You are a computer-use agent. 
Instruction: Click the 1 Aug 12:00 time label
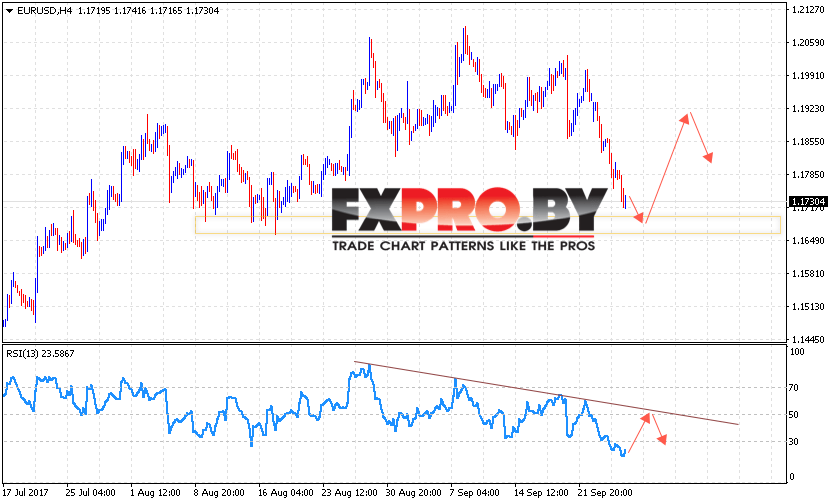coord(155,493)
